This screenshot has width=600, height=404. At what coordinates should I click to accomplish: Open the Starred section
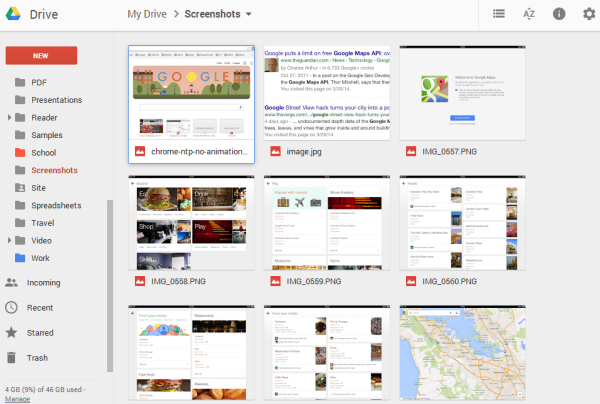click(40, 333)
